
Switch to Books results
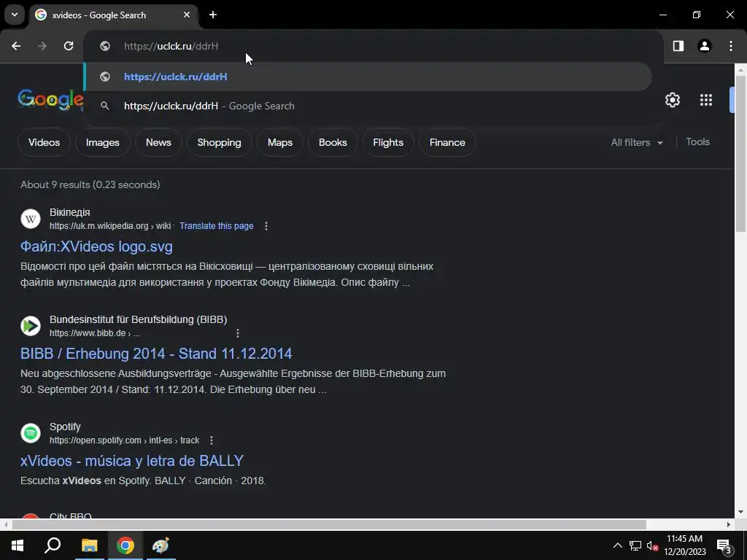333,142
